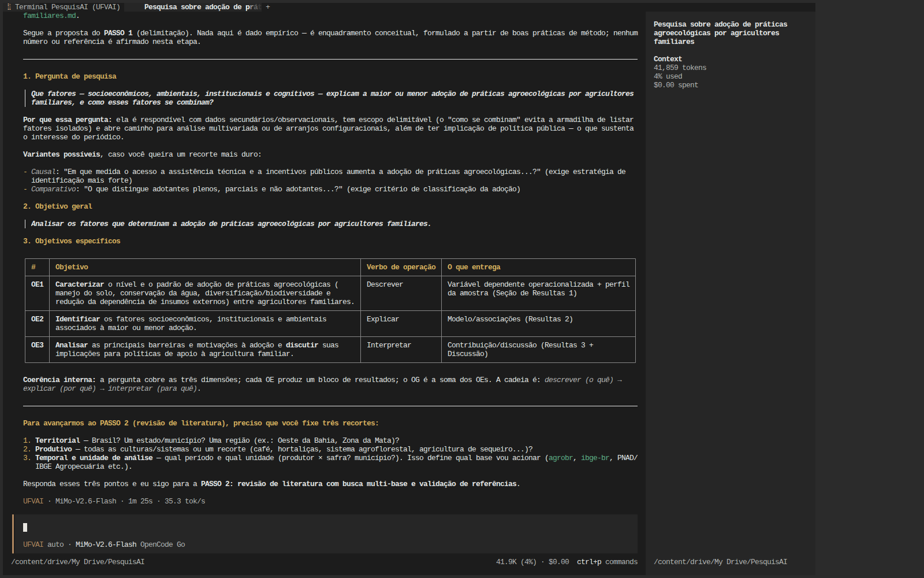This screenshot has height=578, width=924.
Task: Click the bottom-left status bar working directory path
Action: [78, 562]
